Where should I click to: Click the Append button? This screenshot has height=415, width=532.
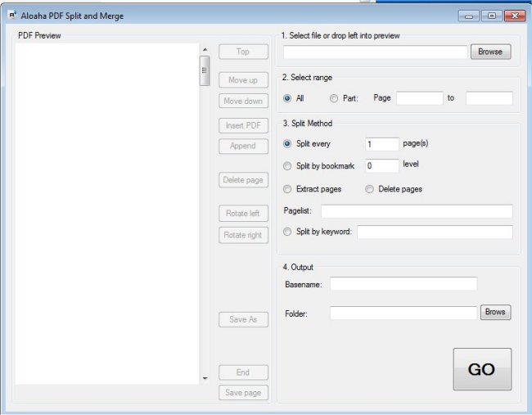coord(243,147)
